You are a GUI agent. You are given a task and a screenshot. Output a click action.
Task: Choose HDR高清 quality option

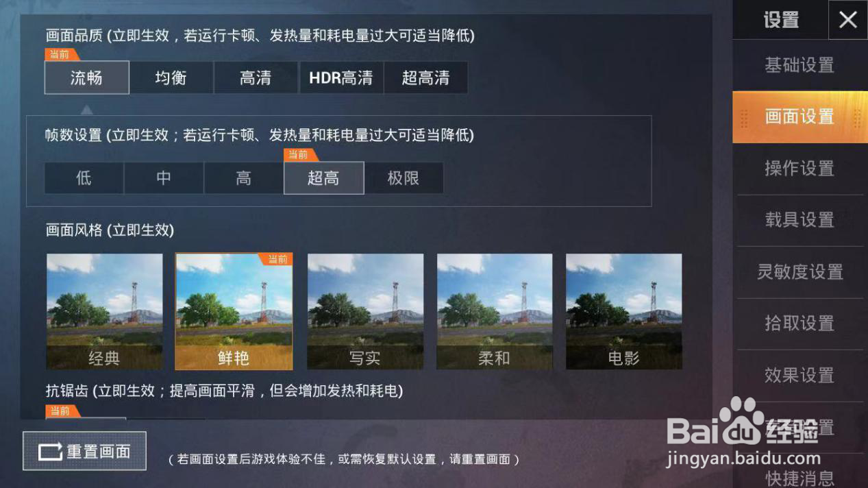click(341, 77)
